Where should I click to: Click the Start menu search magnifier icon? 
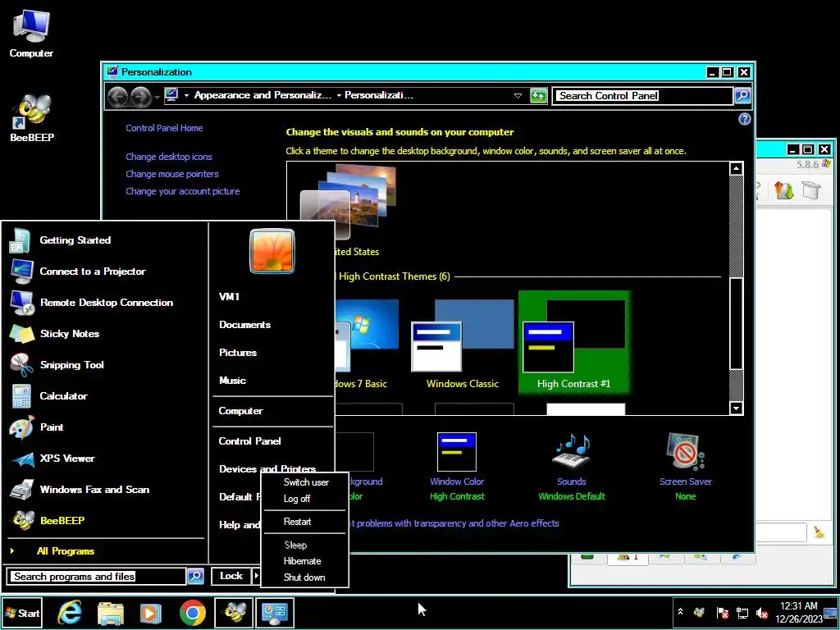point(195,576)
